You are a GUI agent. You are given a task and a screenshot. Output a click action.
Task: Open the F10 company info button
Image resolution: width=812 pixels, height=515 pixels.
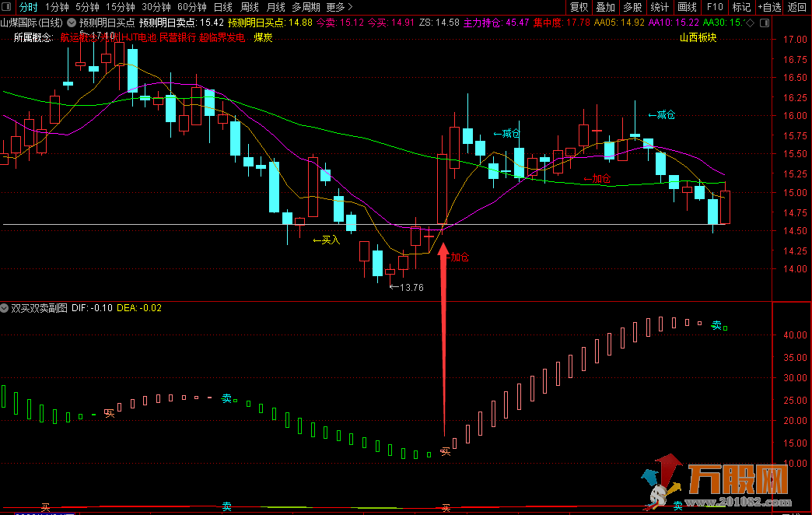pyautogui.click(x=715, y=7)
